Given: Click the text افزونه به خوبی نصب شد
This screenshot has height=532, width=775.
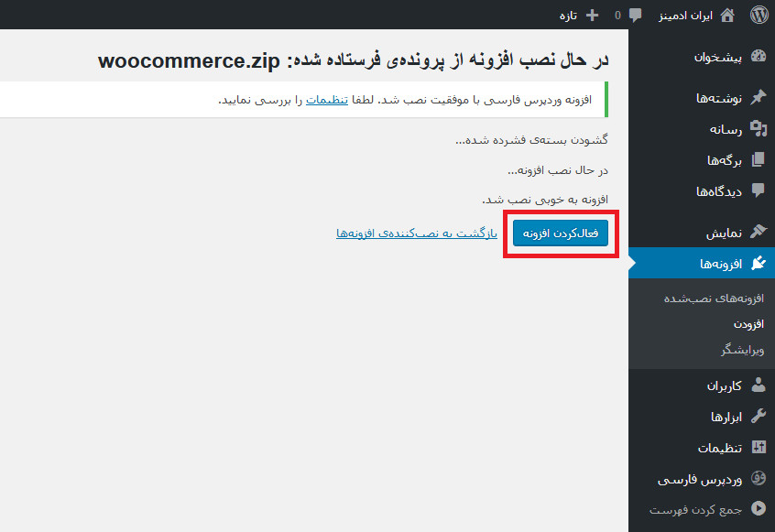Looking at the screenshot, I should coord(545,200).
